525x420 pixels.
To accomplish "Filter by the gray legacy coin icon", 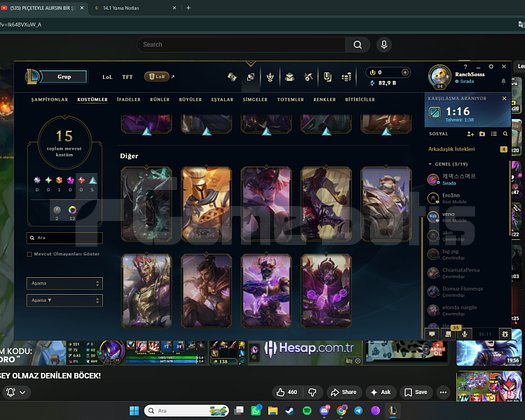I will click(57, 210).
